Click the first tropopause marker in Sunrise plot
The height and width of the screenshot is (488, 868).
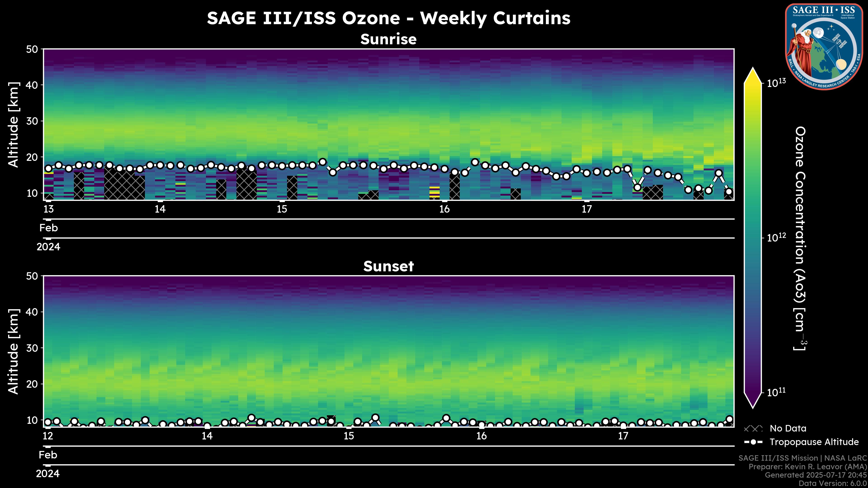(x=49, y=168)
